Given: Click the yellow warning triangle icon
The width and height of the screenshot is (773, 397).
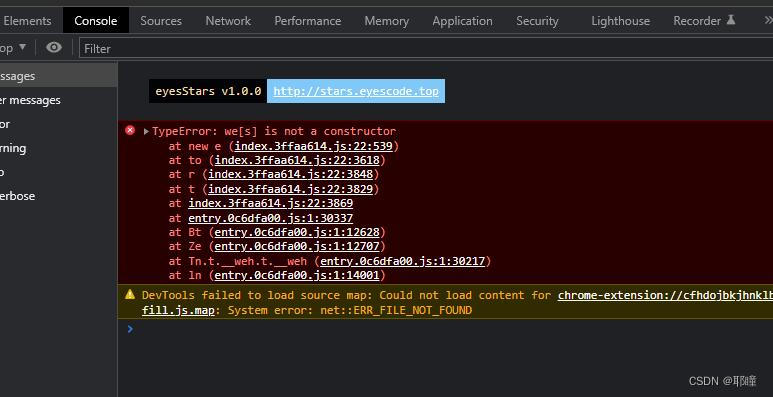Looking at the screenshot, I should (130, 294).
